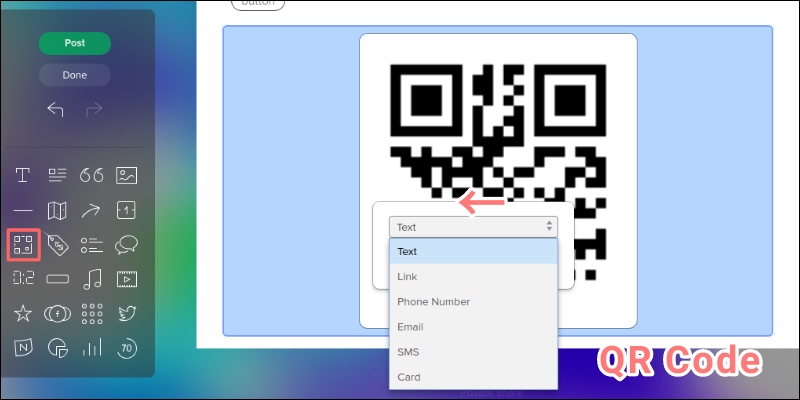
Task: Add a horizontal divider line block
Action: (x=22, y=210)
